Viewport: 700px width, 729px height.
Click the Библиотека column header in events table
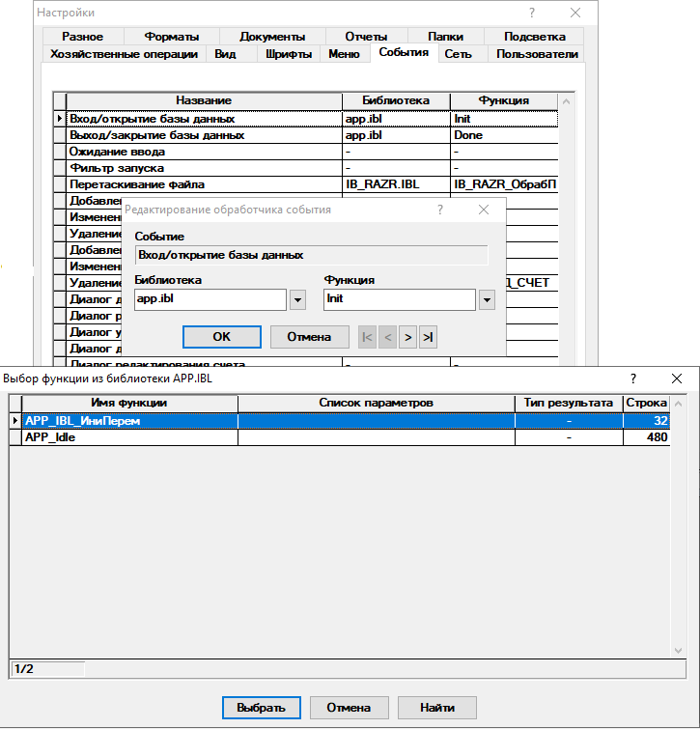coord(396,100)
